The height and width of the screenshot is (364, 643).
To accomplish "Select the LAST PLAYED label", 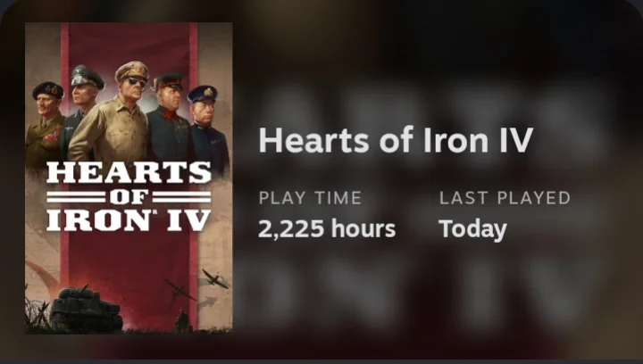I will click(x=505, y=198).
